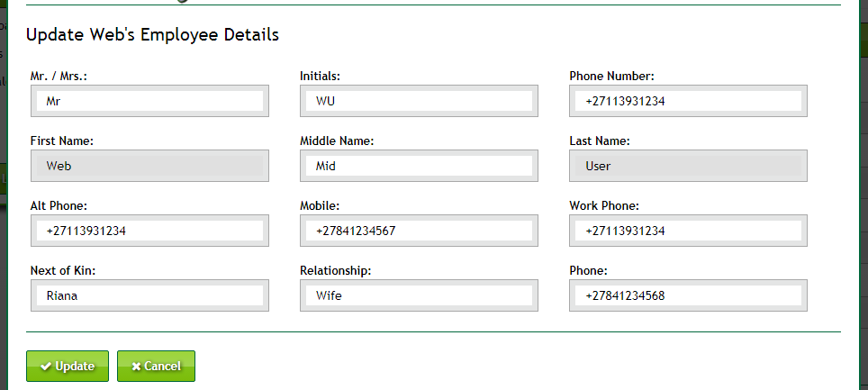The image size is (868, 390).
Task: Edit the Middle Name field
Action: [x=419, y=166]
